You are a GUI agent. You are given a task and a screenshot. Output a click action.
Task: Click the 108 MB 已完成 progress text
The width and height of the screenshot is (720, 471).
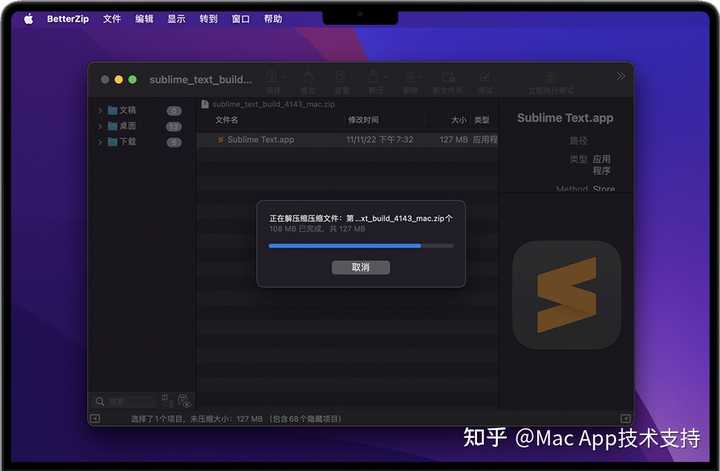point(317,229)
